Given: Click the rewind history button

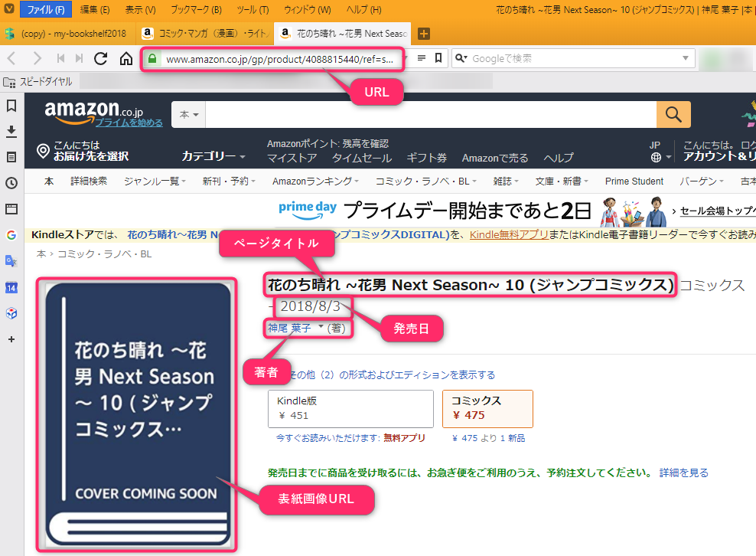Looking at the screenshot, I should (60, 58).
